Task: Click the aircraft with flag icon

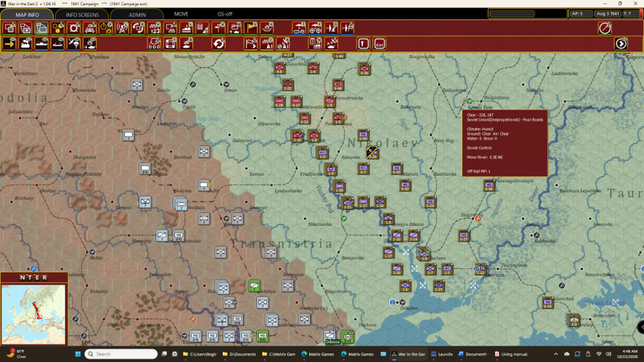Action: 347,28
